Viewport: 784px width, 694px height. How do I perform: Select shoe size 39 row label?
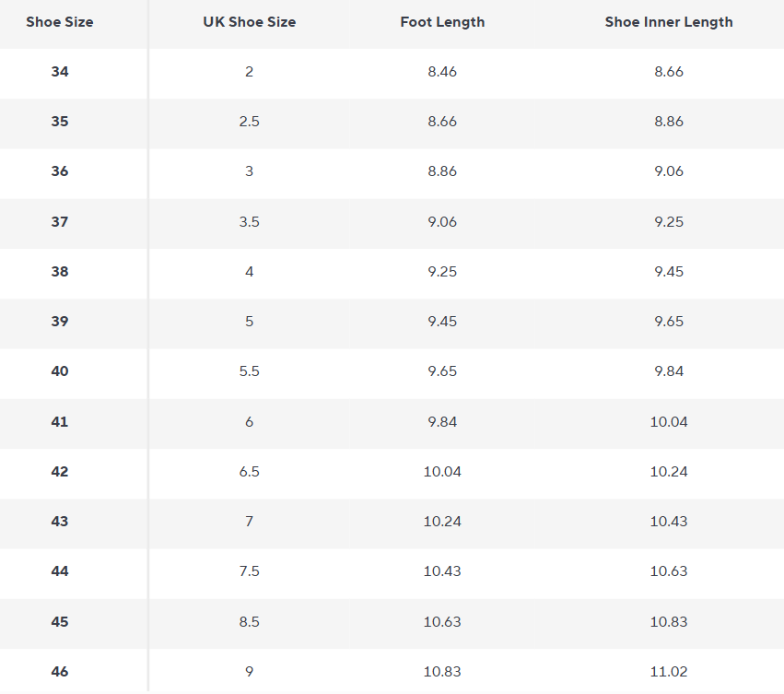[60, 322]
